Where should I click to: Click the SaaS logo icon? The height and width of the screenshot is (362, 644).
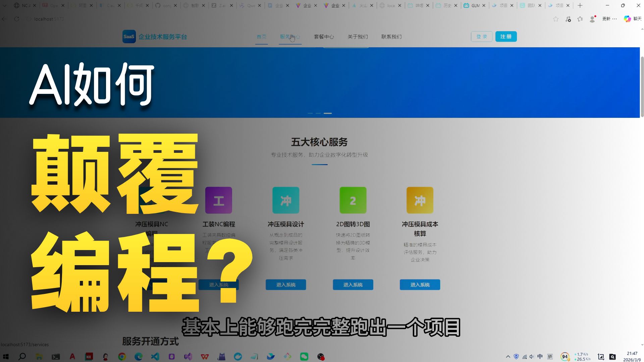pyautogui.click(x=129, y=37)
